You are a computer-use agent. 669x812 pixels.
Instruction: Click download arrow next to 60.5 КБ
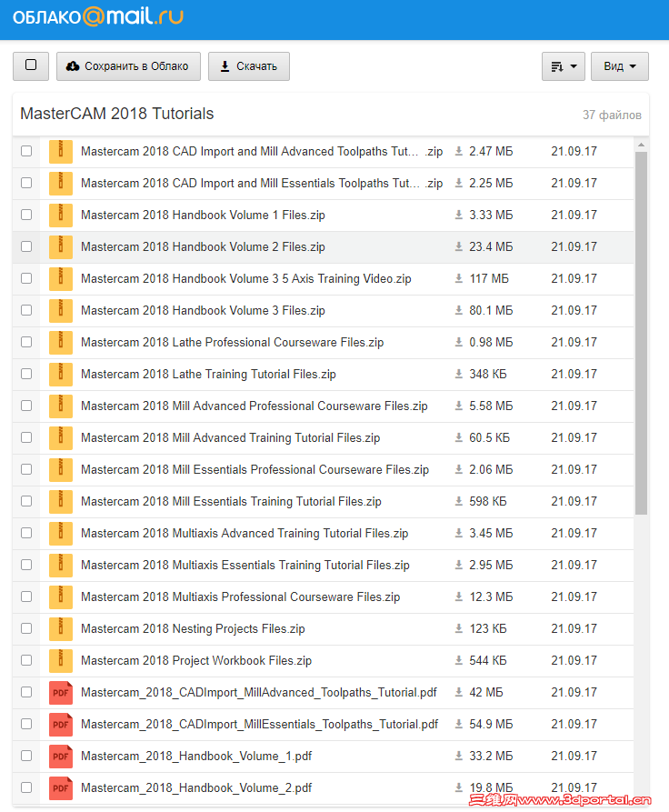click(459, 437)
